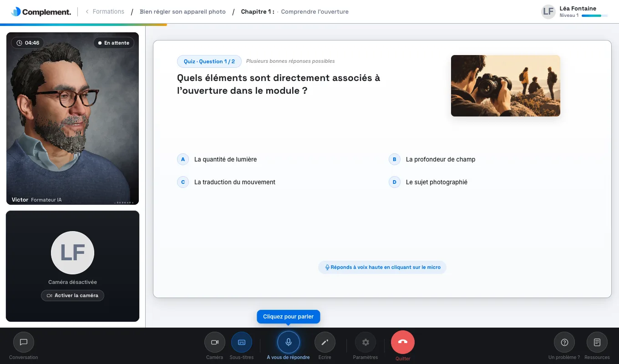This screenshot has height=364, width=619.
Task: Click the 04:46 timer badge
Action: tap(28, 43)
